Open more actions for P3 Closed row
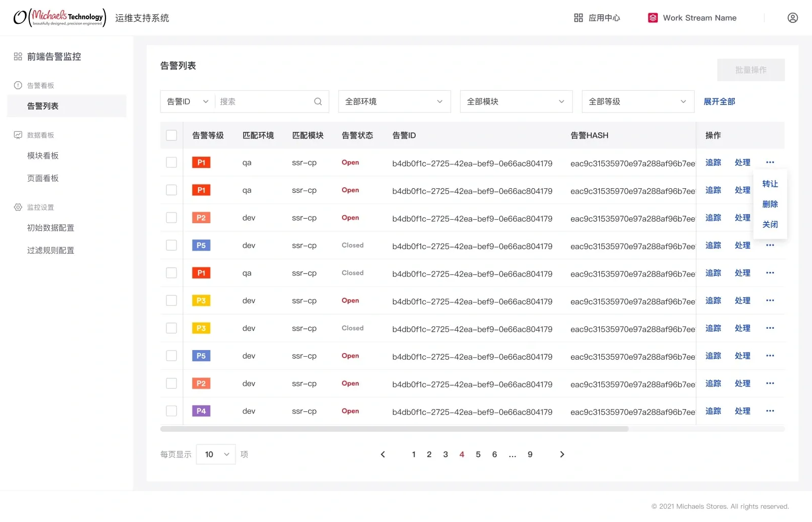 tap(770, 328)
